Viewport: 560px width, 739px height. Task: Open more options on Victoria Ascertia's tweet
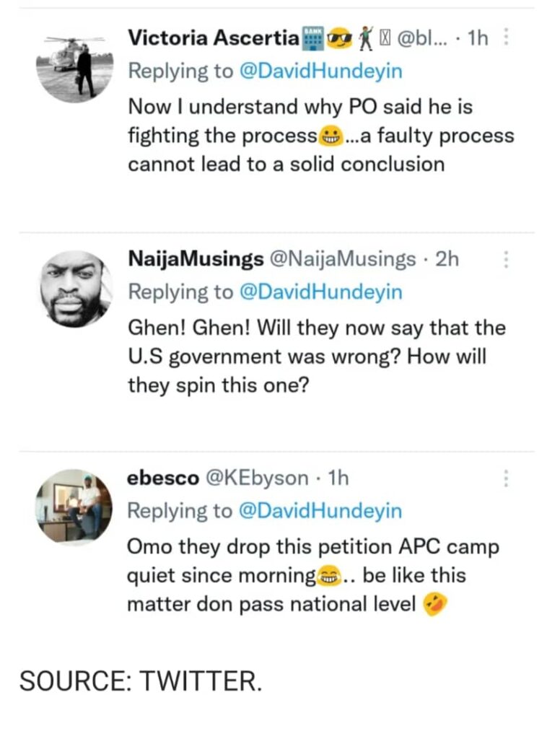pyautogui.click(x=506, y=38)
